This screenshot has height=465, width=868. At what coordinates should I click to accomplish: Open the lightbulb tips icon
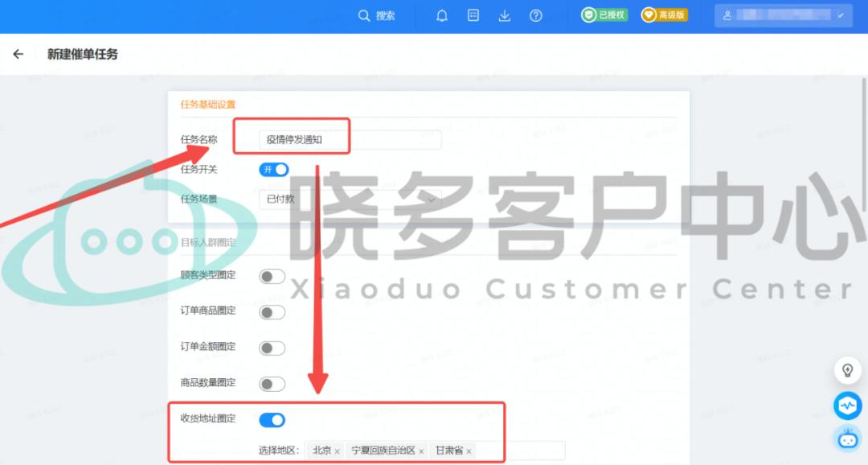click(x=848, y=368)
